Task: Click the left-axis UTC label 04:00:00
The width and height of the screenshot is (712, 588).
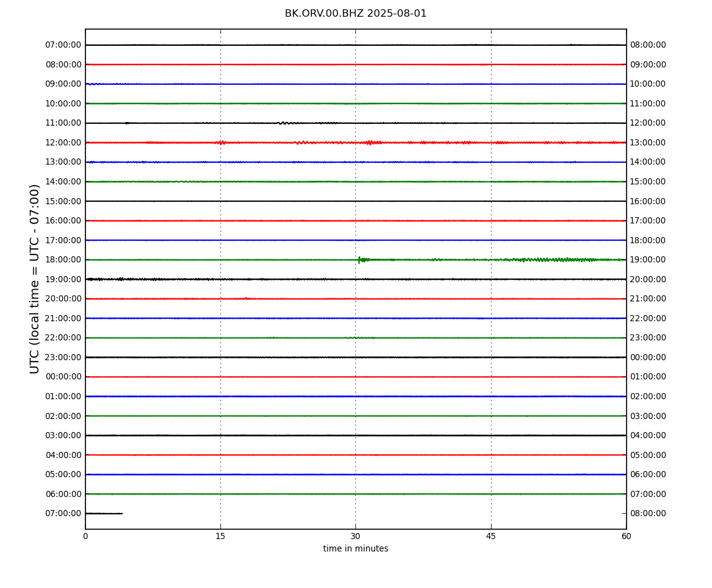Action: pos(63,455)
